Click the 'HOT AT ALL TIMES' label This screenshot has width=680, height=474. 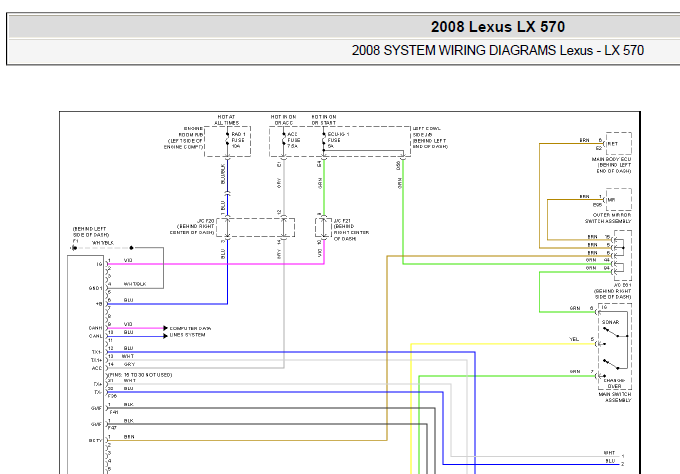coord(226,120)
